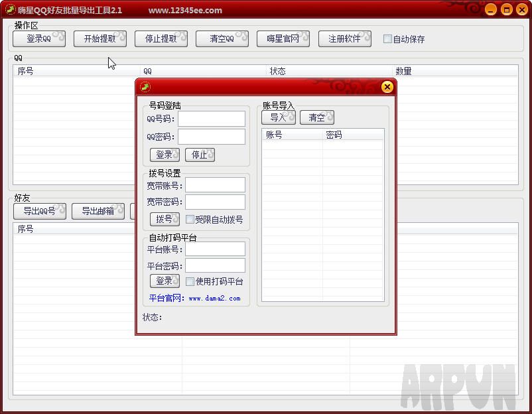Open the www.dama2.com platform link

(214, 299)
